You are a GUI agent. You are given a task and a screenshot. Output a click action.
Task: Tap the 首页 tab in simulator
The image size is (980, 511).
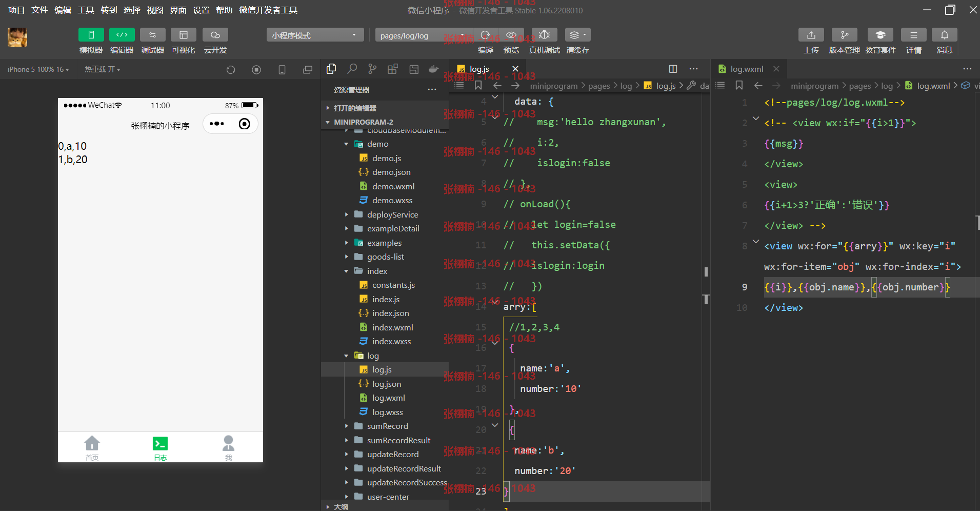pos(92,447)
